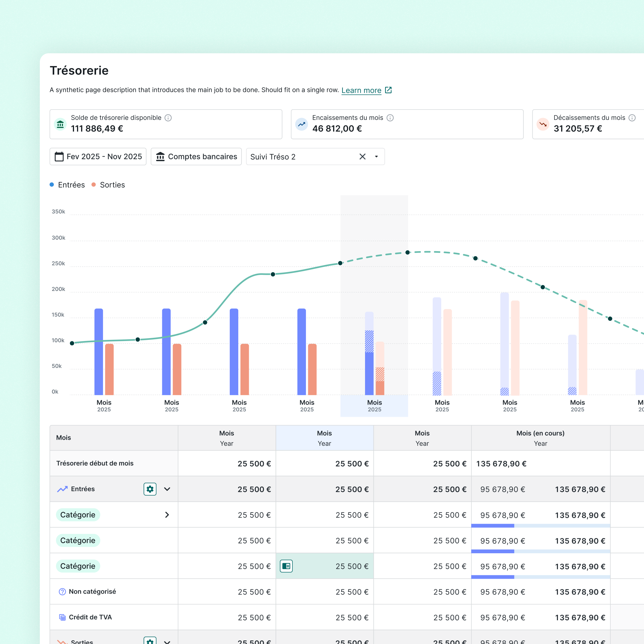Clear the Suivi Tréso 2 selection
644x644 pixels.
[362, 157]
